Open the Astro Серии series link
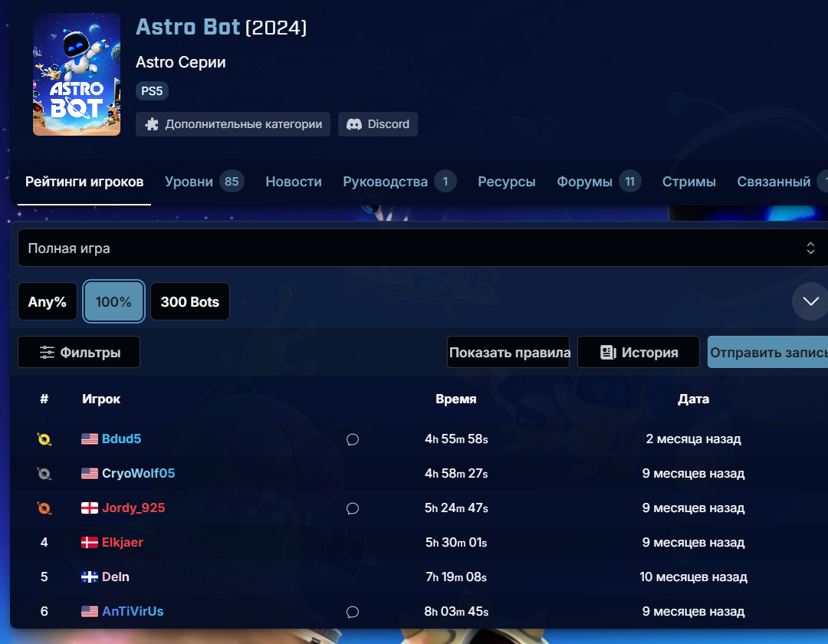The width and height of the screenshot is (828, 644). pyautogui.click(x=181, y=62)
